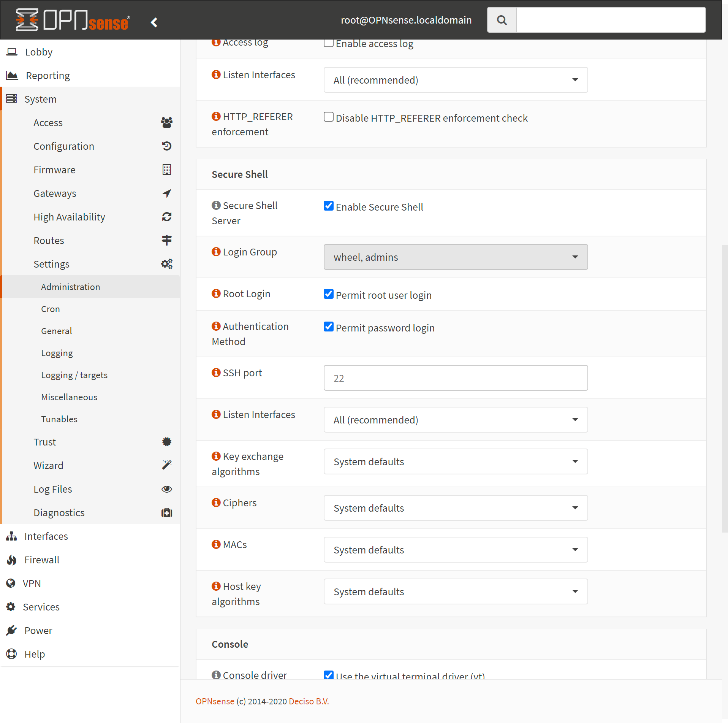Click the OPNsense footer link

[x=215, y=701]
